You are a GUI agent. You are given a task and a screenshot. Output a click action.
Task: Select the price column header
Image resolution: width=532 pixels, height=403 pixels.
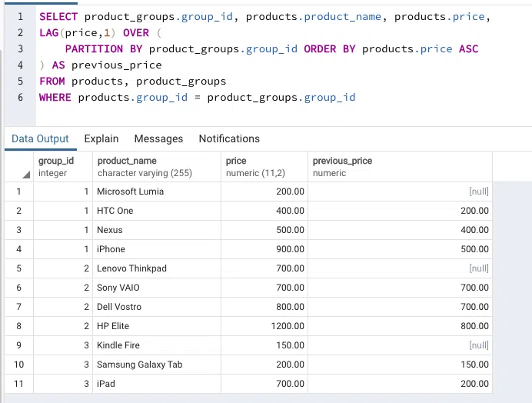click(264, 167)
